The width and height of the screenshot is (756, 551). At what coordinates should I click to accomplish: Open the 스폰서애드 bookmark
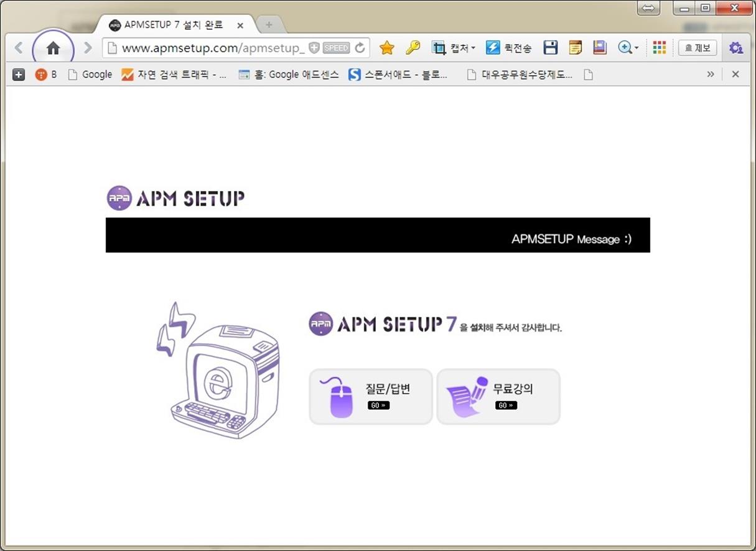click(398, 75)
